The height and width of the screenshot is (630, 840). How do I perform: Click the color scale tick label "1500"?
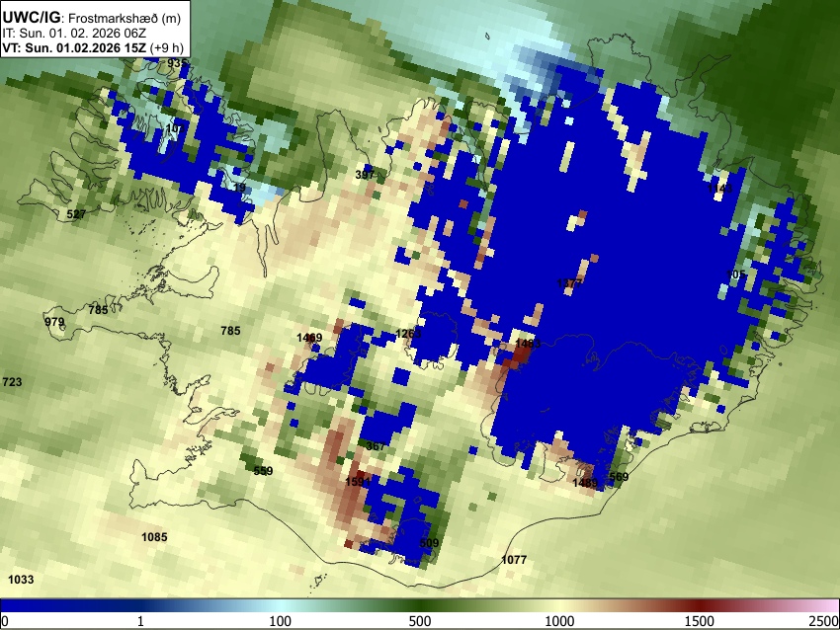point(699,621)
